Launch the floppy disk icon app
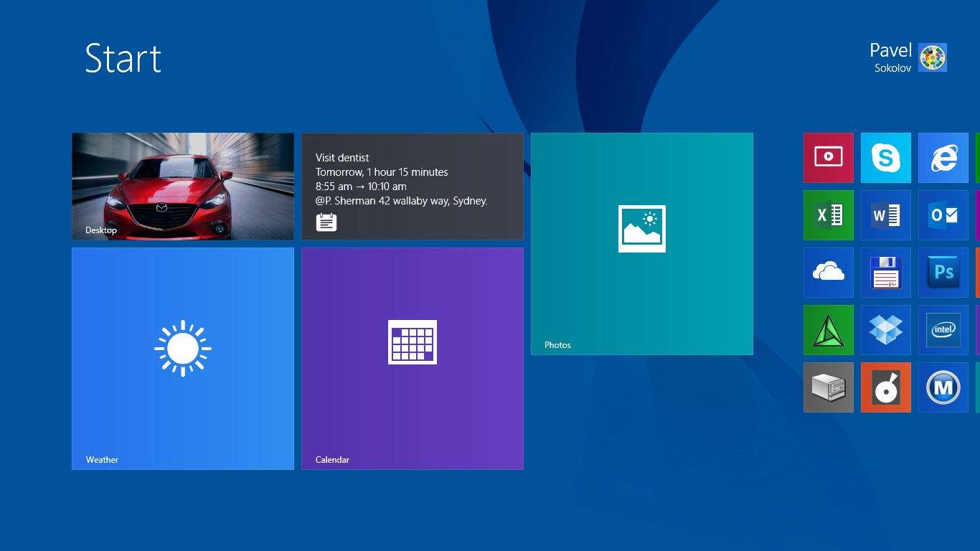 click(x=886, y=273)
